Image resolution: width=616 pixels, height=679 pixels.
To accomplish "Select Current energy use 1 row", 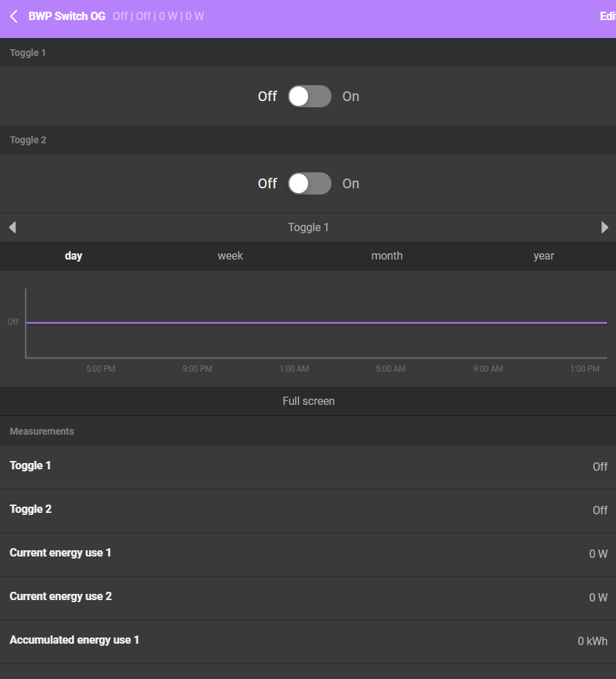I will 308,554.
